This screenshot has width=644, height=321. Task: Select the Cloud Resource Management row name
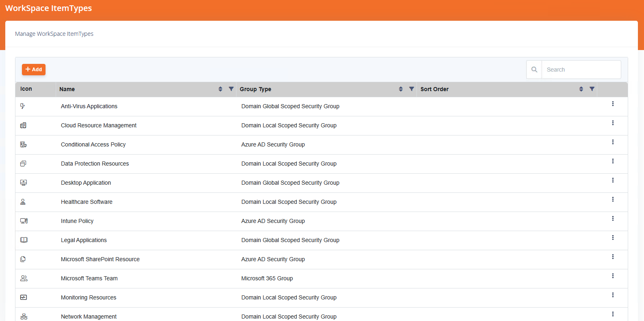tap(99, 125)
